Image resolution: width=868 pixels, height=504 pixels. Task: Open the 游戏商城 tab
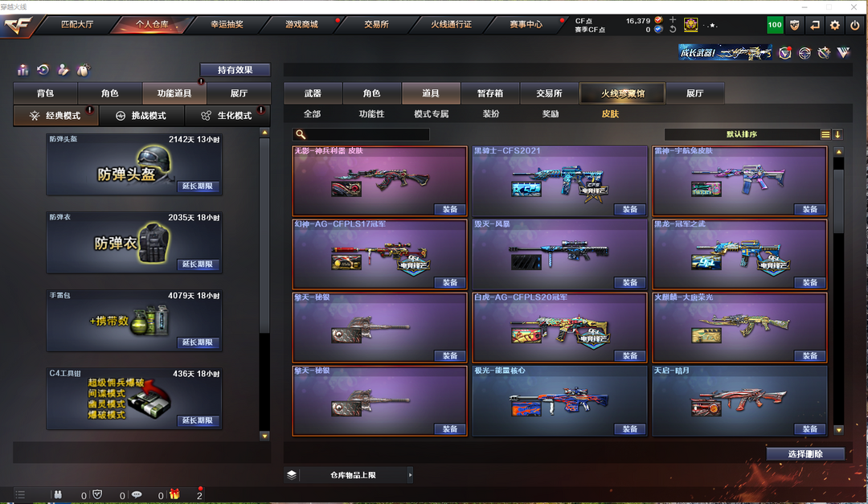(x=301, y=24)
